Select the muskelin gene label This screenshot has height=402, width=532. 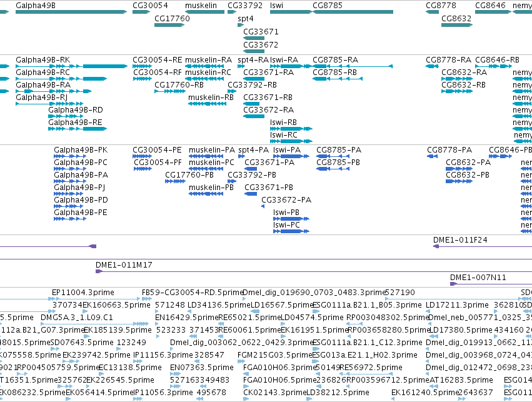coord(201,6)
